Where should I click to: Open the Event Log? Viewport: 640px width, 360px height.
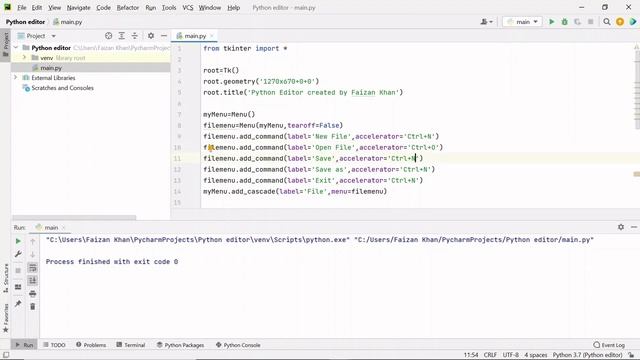tap(609, 345)
